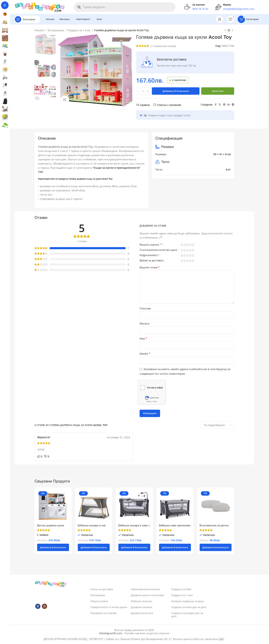Open the footer link Дървени низанки
This screenshot has width=269, height=644.
(142, 607)
